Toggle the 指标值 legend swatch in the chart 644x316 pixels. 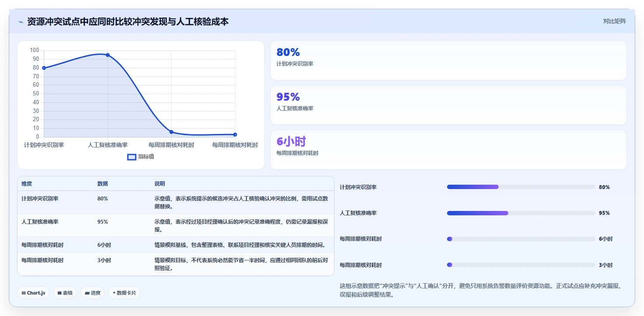click(132, 157)
